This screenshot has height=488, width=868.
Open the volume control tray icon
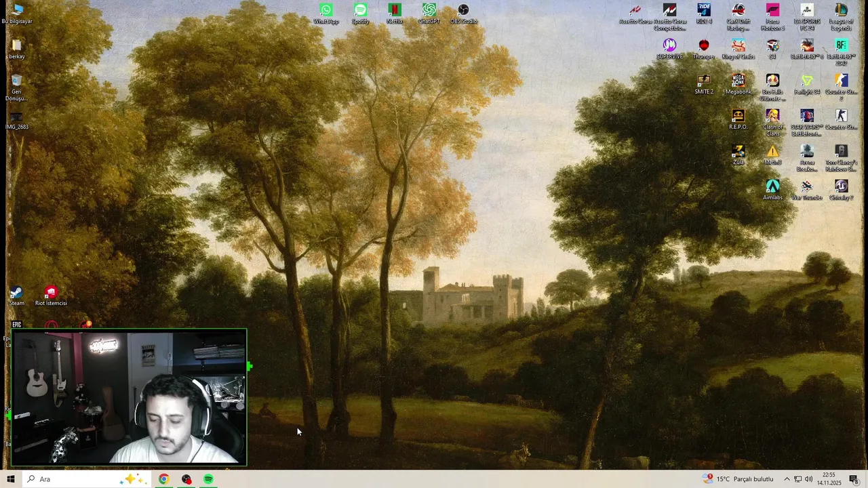point(808,479)
